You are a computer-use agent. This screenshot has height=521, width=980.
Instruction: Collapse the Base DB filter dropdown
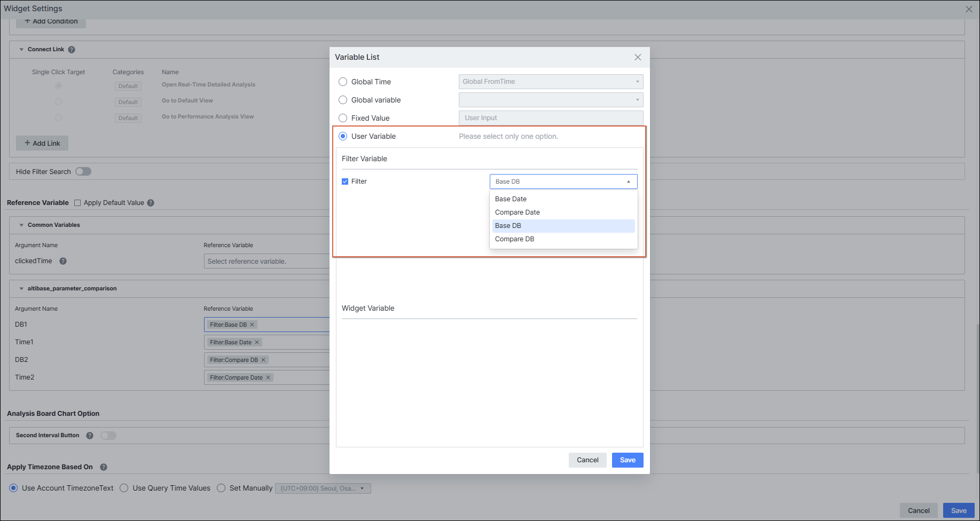[563, 181]
